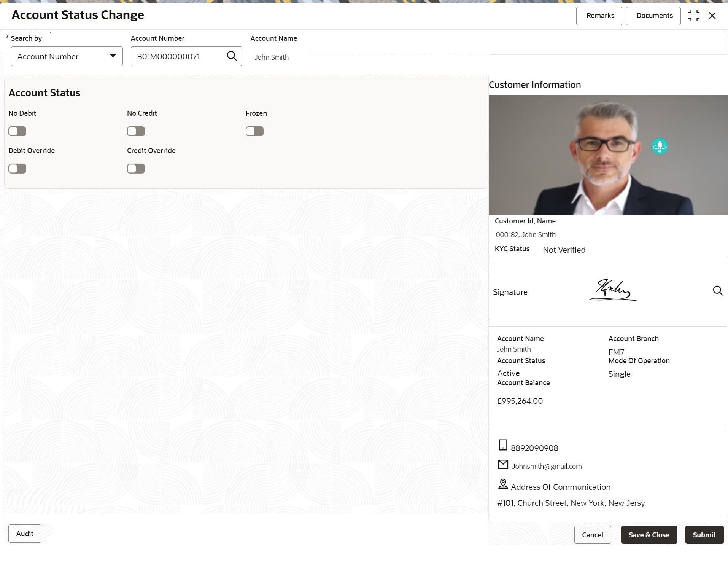Viewport: 728px width, 567px height.
Task: Enable the Credit Override switch
Action: 136,169
